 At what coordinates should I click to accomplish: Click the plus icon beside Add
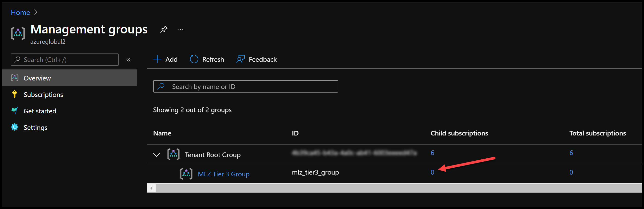(157, 59)
